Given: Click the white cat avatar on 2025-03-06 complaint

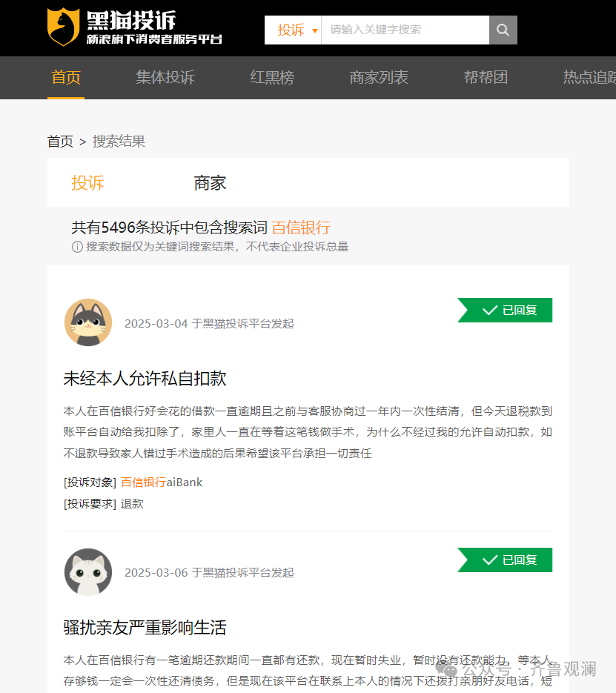Looking at the screenshot, I should [88, 572].
